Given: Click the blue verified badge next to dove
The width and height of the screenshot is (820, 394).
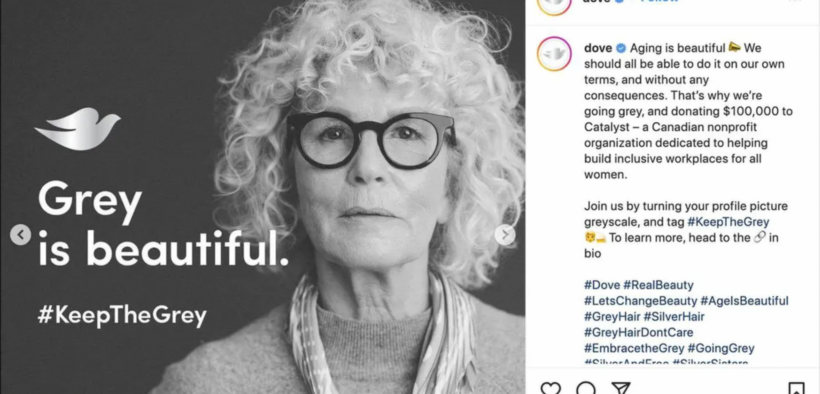Looking at the screenshot, I should [x=621, y=48].
